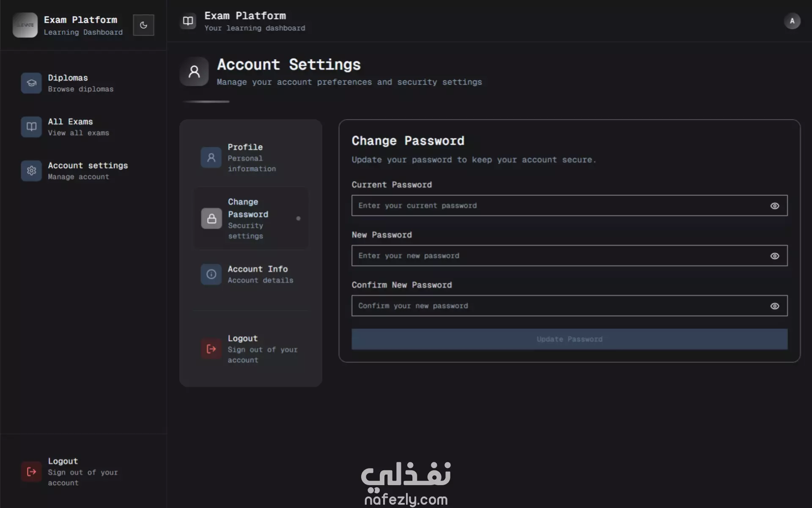Click the sidebar Logout icon
The image size is (812, 508).
[31, 472]
